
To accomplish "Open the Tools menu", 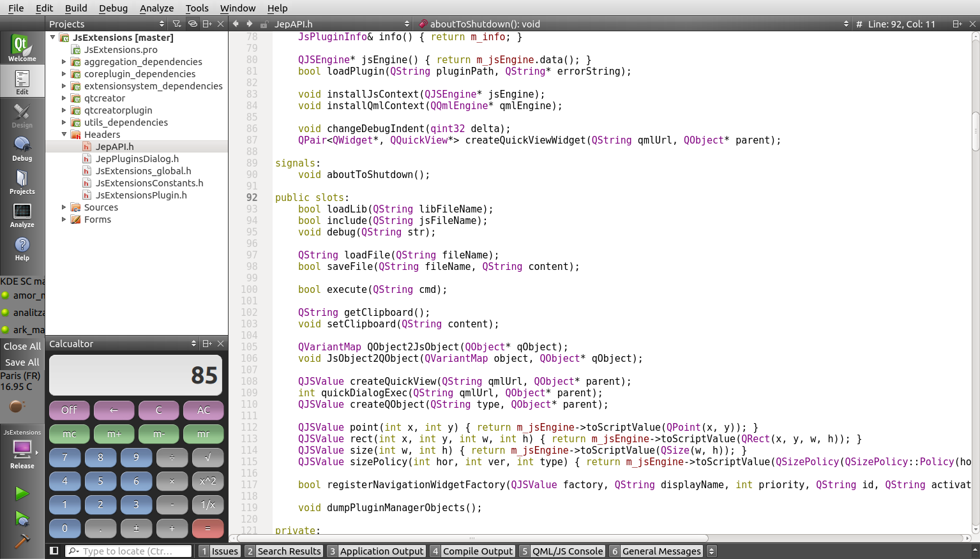I will (x=197, y=8).
